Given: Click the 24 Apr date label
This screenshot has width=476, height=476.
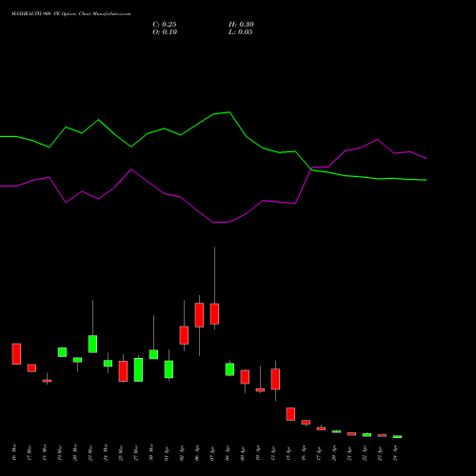Looking at the screenshot, I should 395,454.
